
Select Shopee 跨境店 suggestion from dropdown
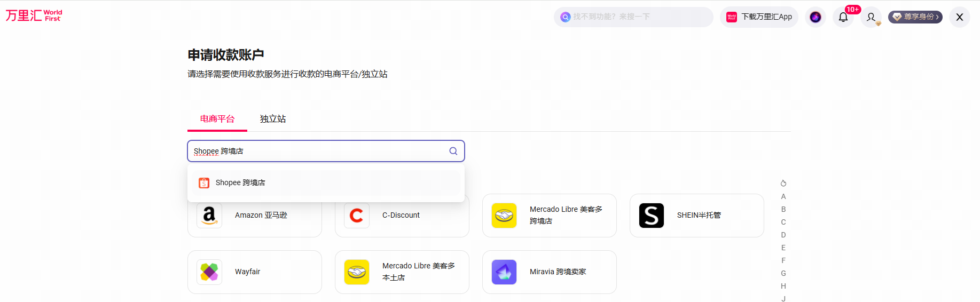[x=326, y=182]
